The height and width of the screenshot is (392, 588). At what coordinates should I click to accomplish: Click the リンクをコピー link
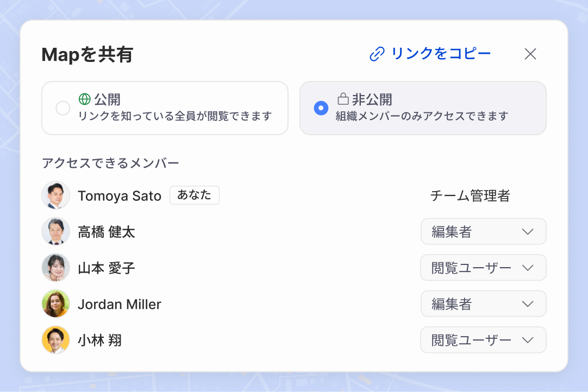tap(441, 54)
